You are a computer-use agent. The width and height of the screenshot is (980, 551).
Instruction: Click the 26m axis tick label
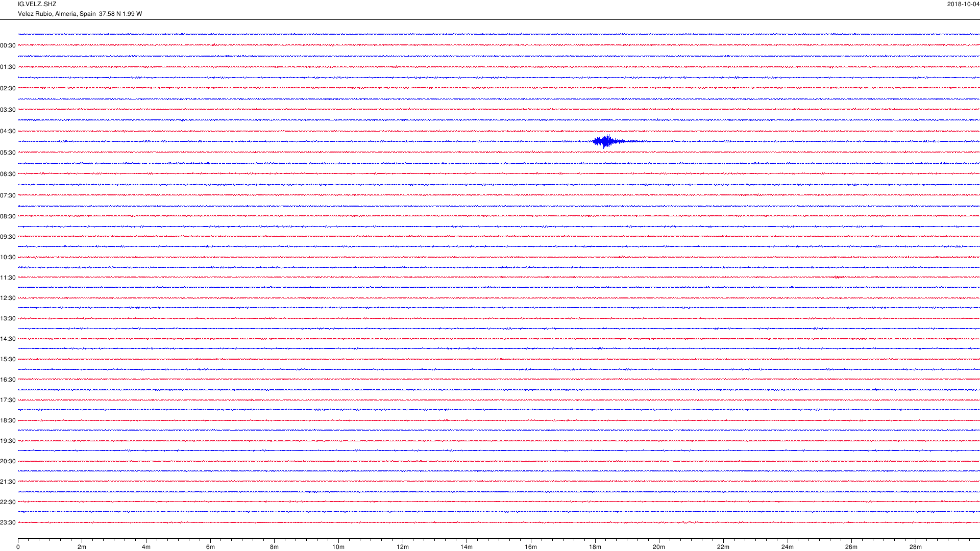click(x=851, y=547)
